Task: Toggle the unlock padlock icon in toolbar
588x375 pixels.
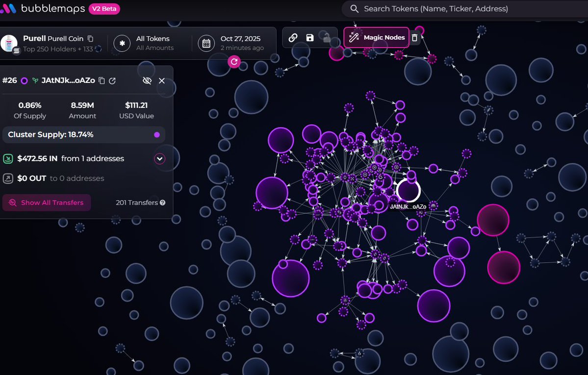Action: [x=326, y=38]
